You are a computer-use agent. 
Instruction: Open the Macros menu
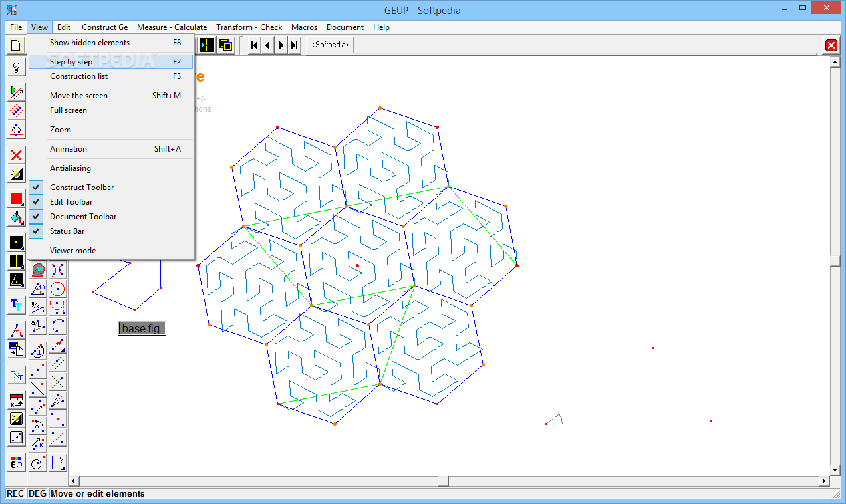(304, 27)
